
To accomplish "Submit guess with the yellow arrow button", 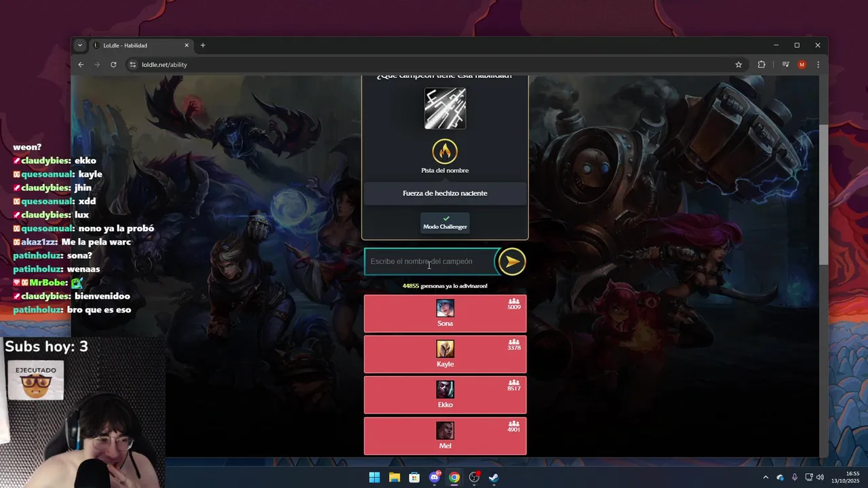I will [x=512, y=262].
